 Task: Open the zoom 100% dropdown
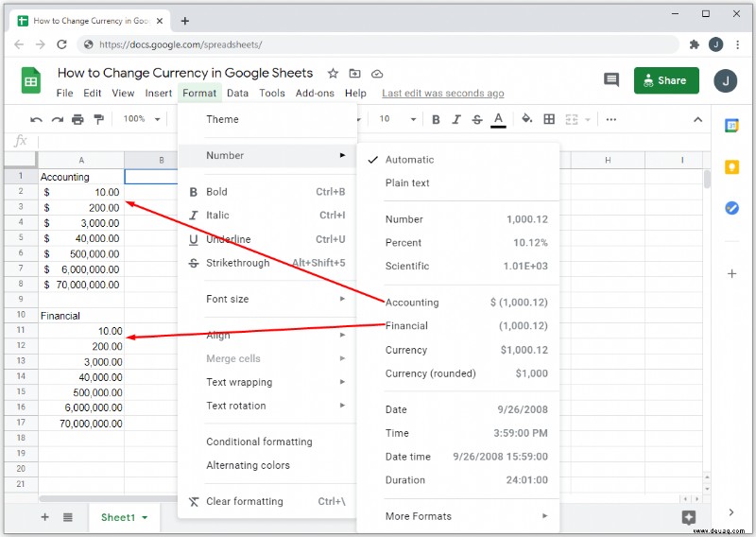point(141,119)
